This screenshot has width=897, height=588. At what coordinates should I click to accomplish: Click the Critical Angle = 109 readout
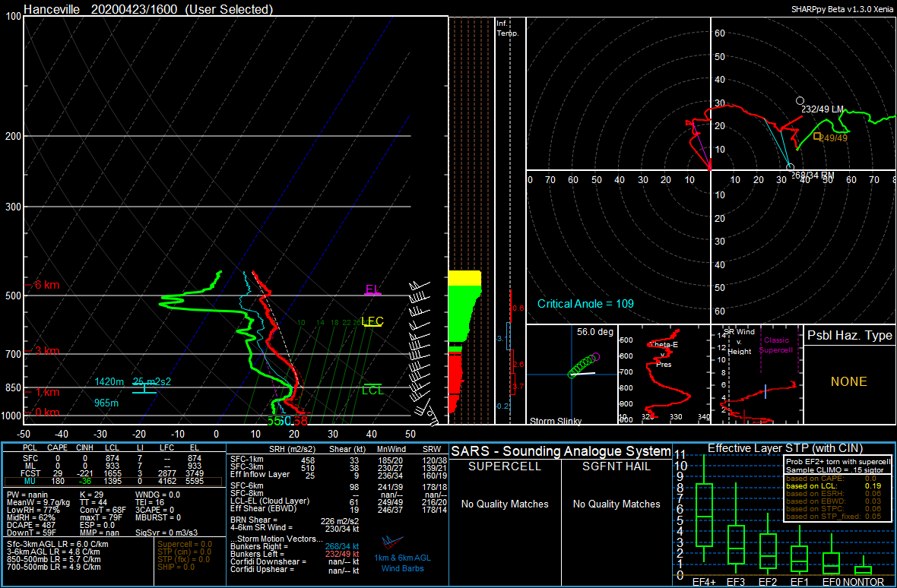585,303
